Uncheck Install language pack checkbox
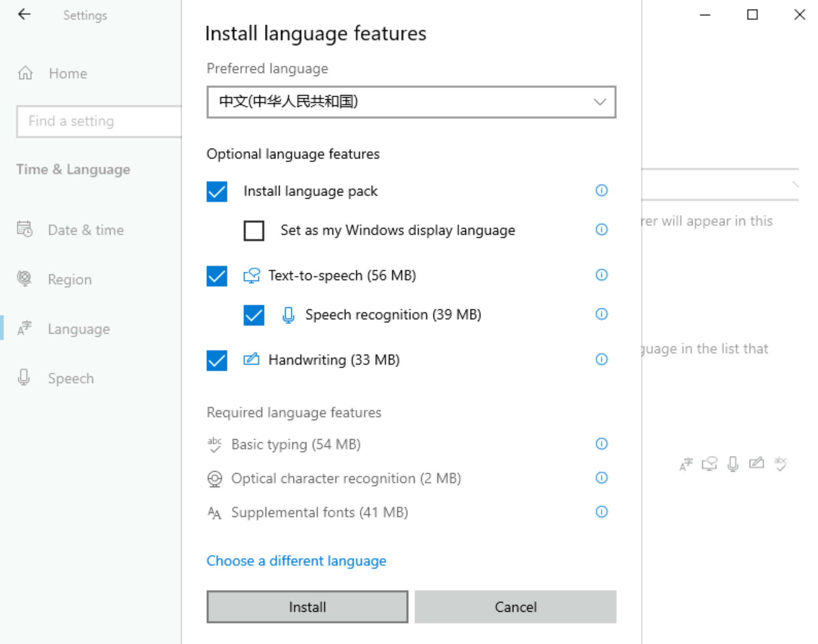 pos(217,192)
